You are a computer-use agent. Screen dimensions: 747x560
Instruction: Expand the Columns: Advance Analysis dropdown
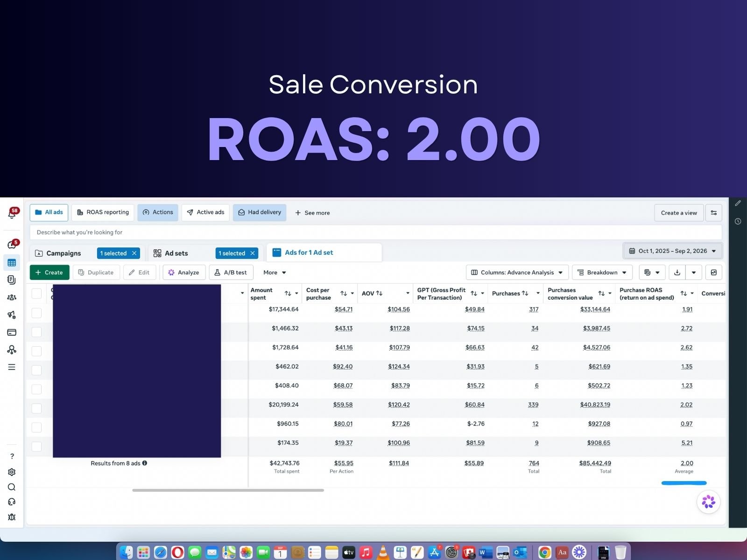click(517, 273)
